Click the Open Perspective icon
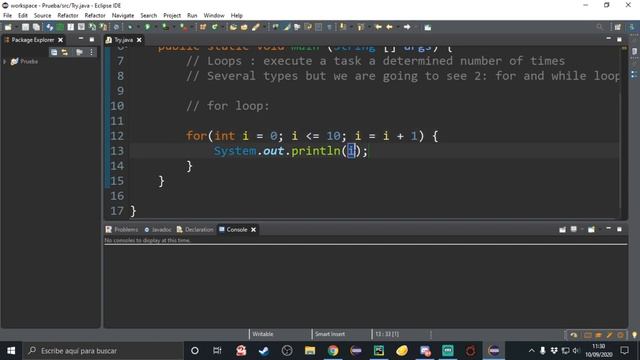The width and height of the screenshot is (640, 360). click(618, 27)
